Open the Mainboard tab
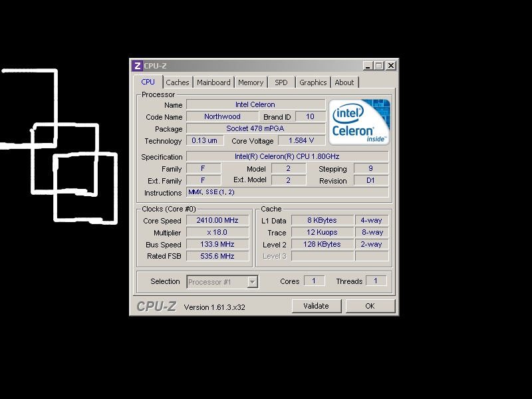This screenshot has width=532, height=399. pyautogui.click(x=213, y=82)
